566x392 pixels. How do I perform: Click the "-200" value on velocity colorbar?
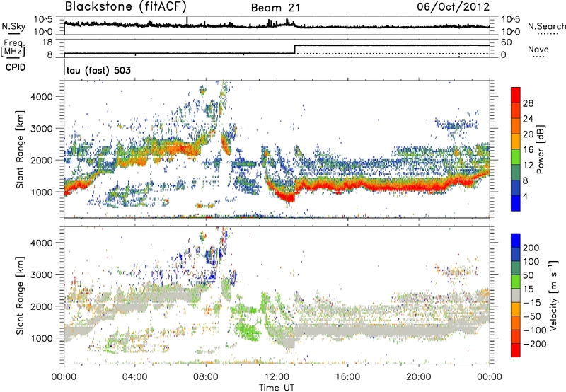point(534,344)
